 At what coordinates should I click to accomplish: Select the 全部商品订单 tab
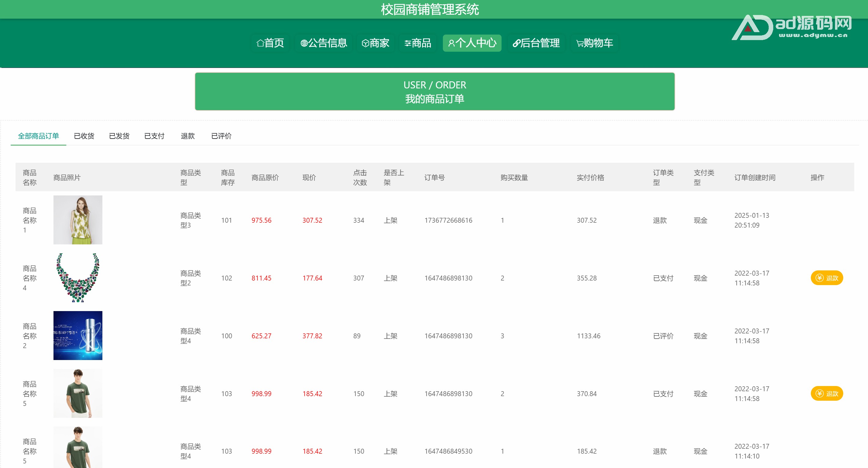coord(39,136)
